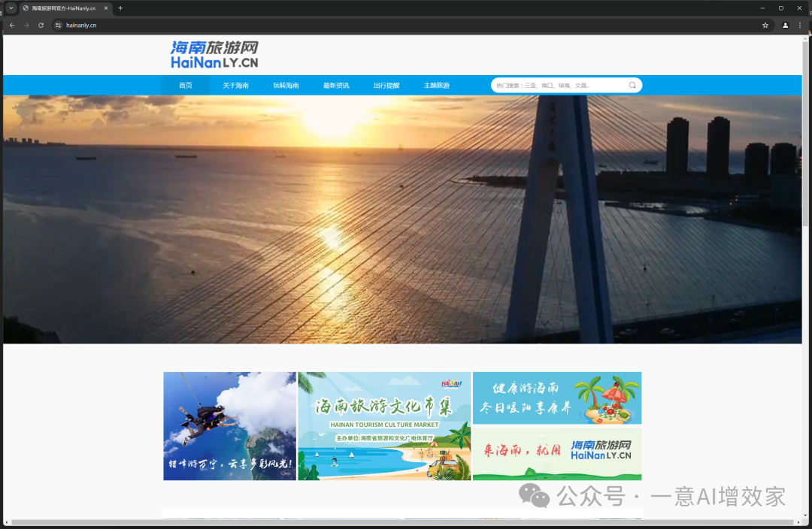This screenshot has width=812, height=529.
Task: Reload the current page
Action: point(41,25)
